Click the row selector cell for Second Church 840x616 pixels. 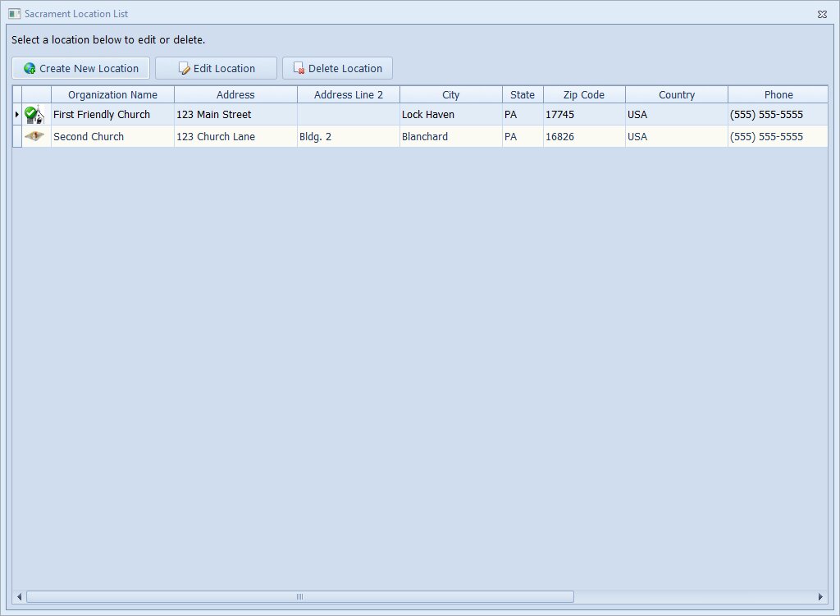point(17,137)
